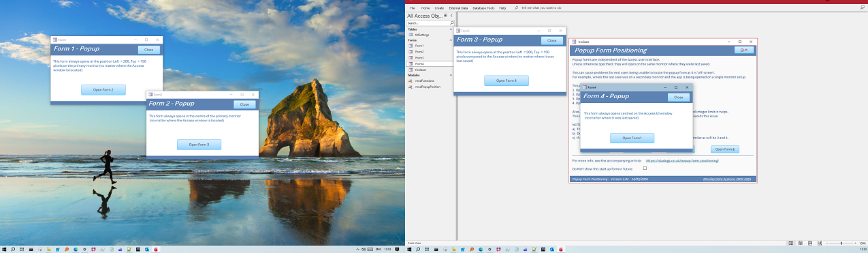Switch to the Create ribbon tab

pos(439,8)
